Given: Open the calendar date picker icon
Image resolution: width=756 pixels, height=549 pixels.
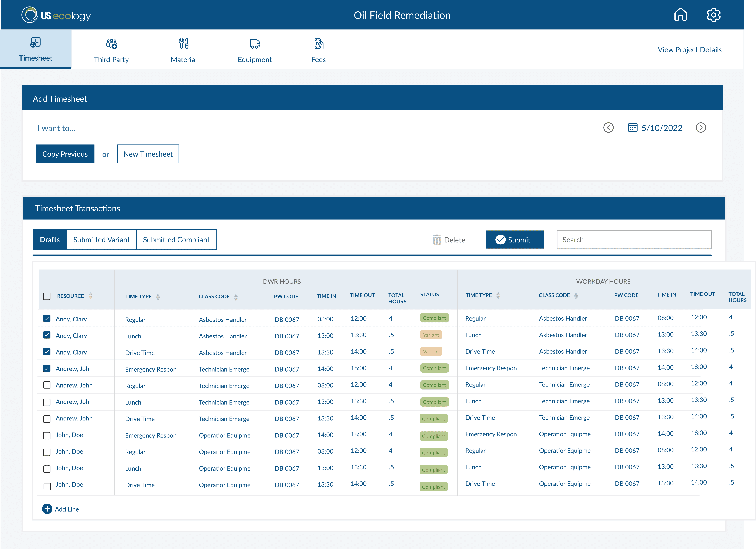Looking at the screenshot, I should tap(632, 128).
